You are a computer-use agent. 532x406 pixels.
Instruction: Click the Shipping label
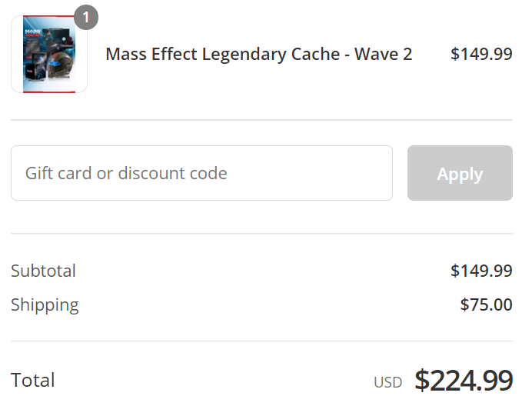(x=45, y=304)
